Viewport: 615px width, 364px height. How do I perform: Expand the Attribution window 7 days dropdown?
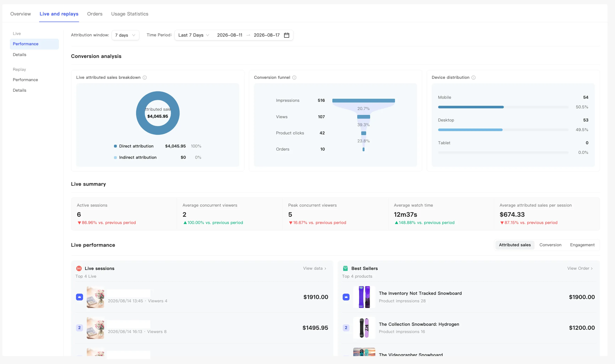click(x=125, y=35)
